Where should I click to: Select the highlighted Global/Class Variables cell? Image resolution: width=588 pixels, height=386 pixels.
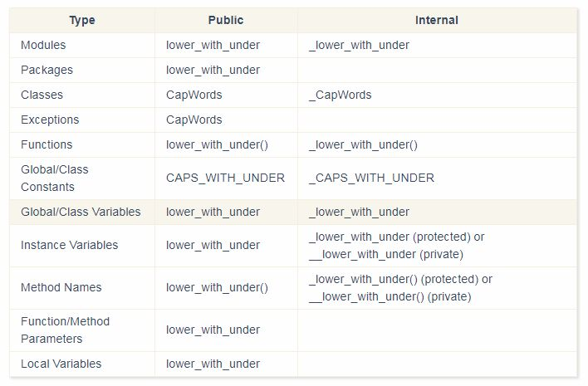pos(81,212)
